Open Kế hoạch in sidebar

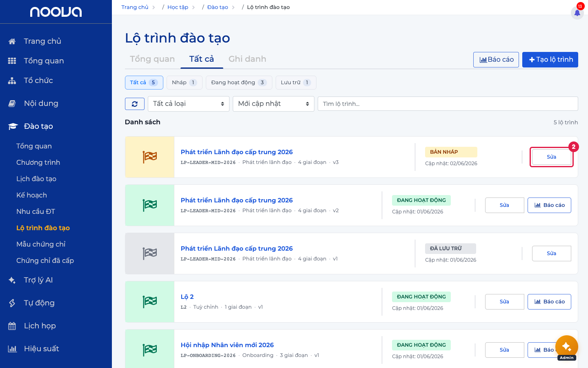32,195
